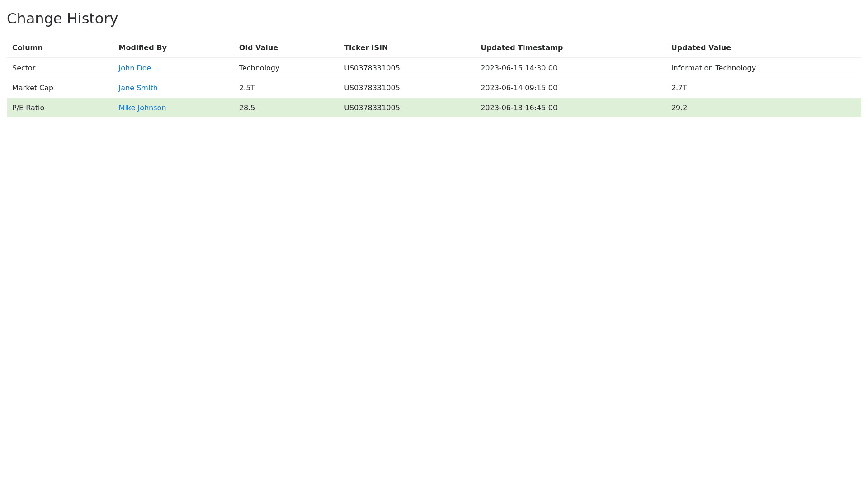Click the 2023-06-13 16:45:00 timestamp

519,108
